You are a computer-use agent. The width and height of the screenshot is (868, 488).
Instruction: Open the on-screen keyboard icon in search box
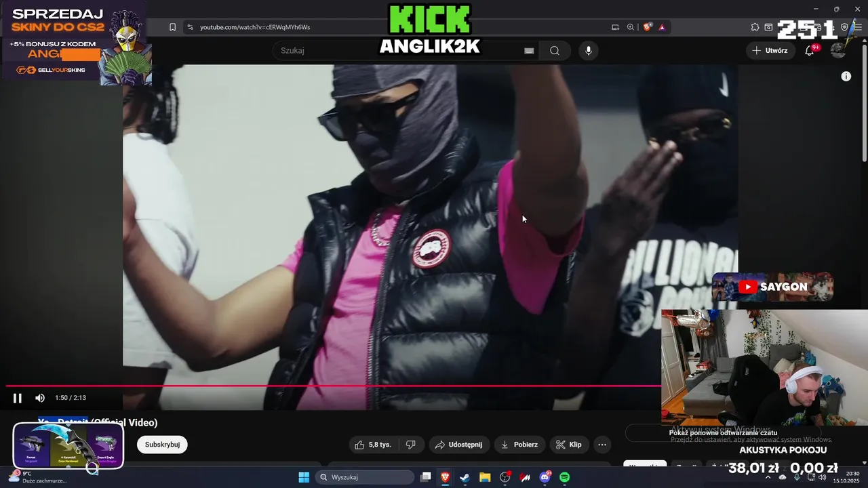[x=529, y=51]
